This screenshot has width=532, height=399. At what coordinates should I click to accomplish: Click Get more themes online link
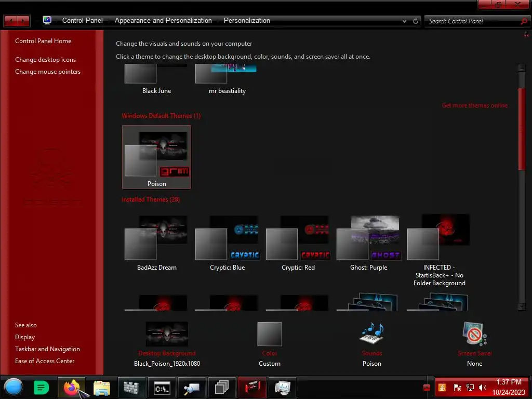tap(475, 105)
